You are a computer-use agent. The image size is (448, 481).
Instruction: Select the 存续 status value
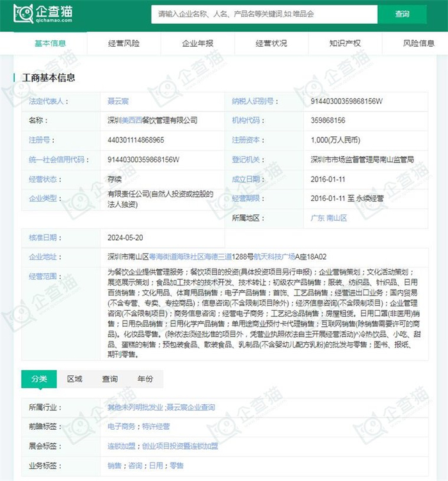[x=115, y=179]
